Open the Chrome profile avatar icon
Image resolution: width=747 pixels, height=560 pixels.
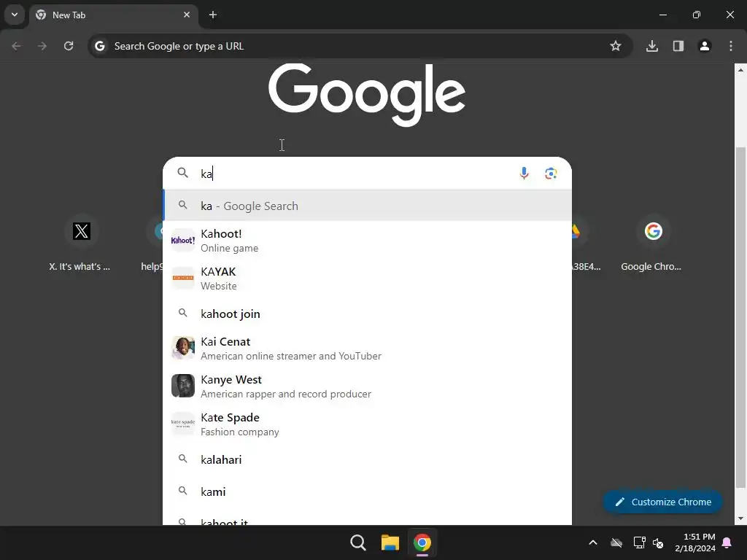click(x=704, y=46)
